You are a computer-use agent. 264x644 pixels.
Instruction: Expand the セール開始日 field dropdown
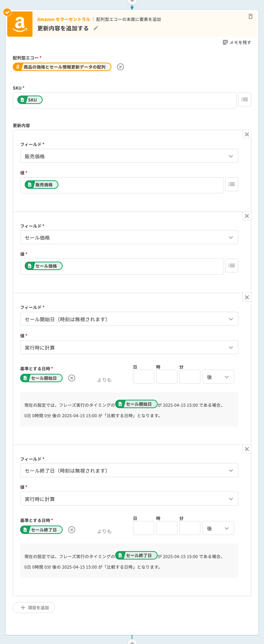click(x=129, y=319)
